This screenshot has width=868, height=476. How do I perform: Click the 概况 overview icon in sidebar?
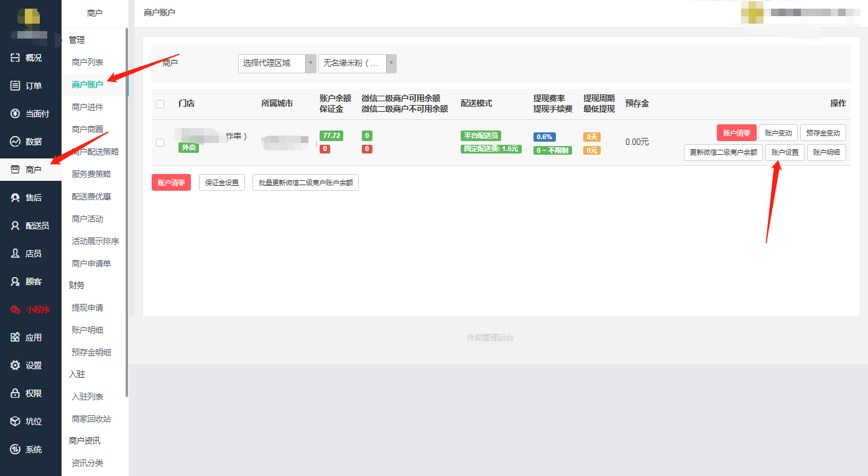point(16,58)
